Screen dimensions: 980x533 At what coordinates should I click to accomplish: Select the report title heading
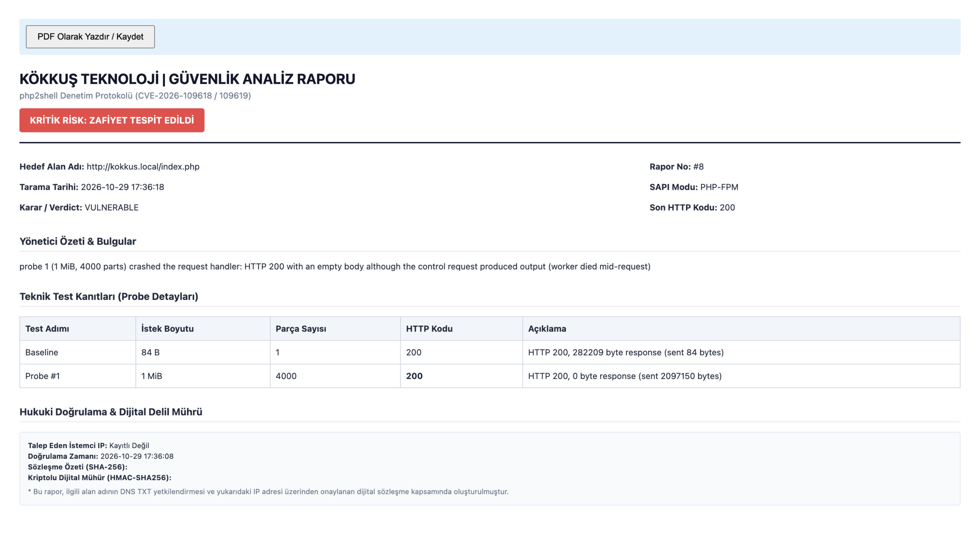[187, 79]
